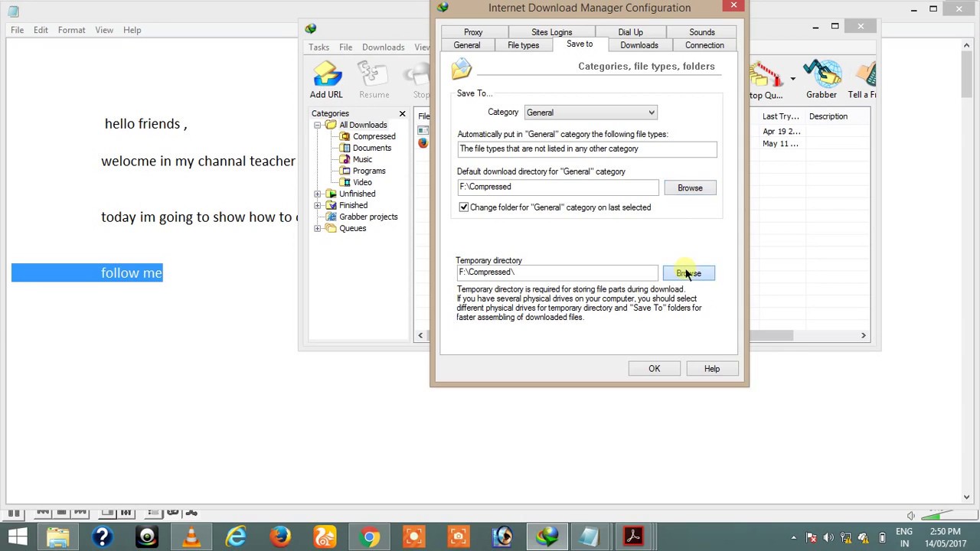Image resolution: width=980 pixels, height=551 pixels.
Task: Open Stop Queue dropdown arrow
Action: tap(792, 78)
